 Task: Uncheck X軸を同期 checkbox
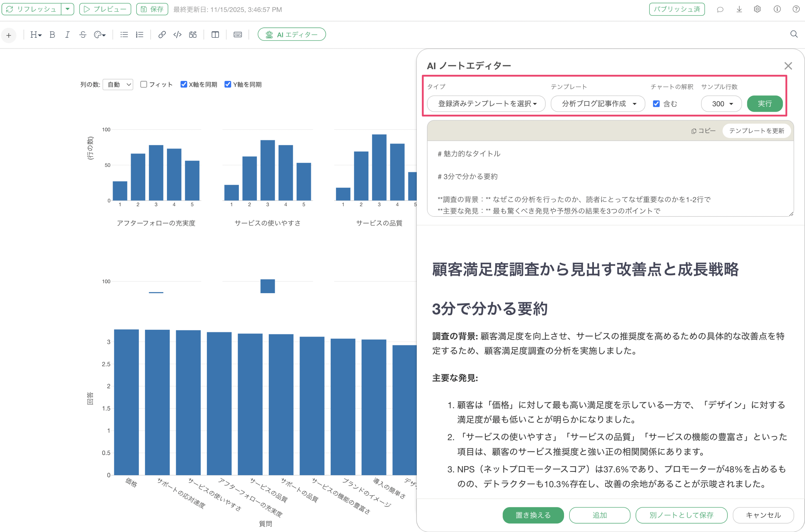184,84
